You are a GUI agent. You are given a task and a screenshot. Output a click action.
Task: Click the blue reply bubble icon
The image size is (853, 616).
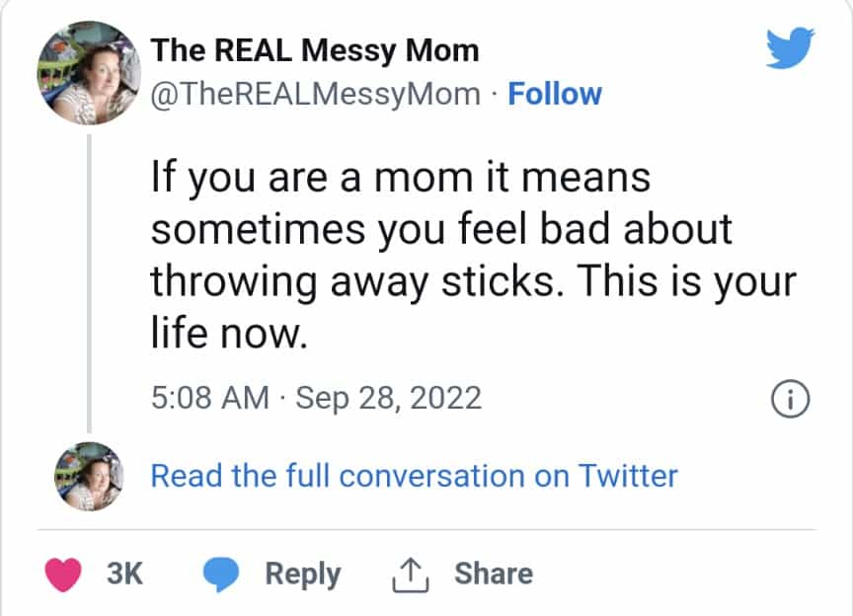pos(222,573)
